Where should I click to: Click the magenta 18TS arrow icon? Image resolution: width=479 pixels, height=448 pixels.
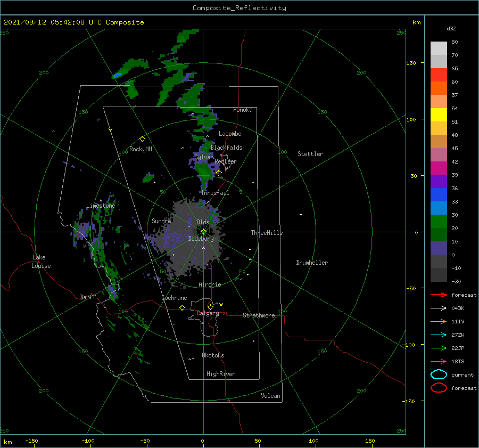439,362
